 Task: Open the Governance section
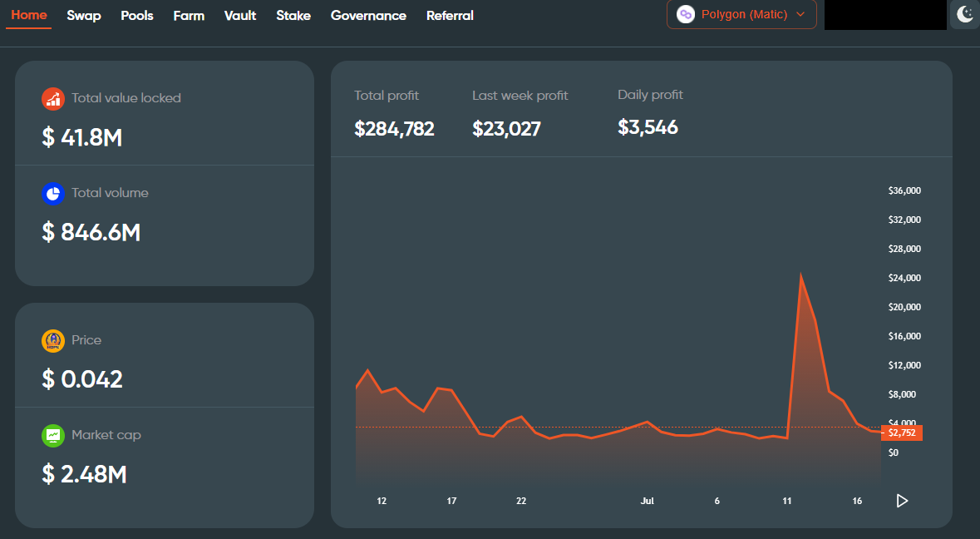tap(368, 16)
